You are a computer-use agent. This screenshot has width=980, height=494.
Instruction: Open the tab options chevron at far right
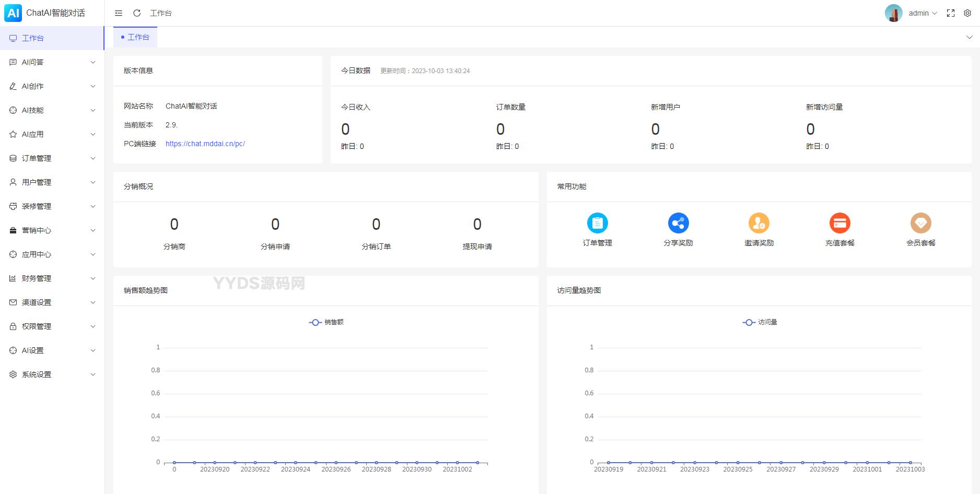[x=969, y=37]
